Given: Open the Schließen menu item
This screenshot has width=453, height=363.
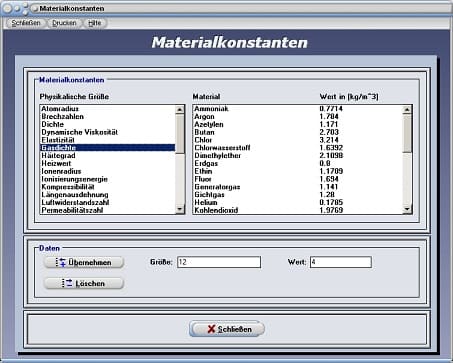Looking at the screenshot, I should (26, 23).
